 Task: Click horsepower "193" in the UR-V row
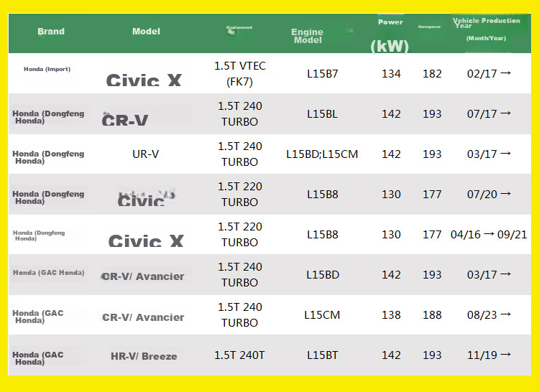[x=432, y=154]
